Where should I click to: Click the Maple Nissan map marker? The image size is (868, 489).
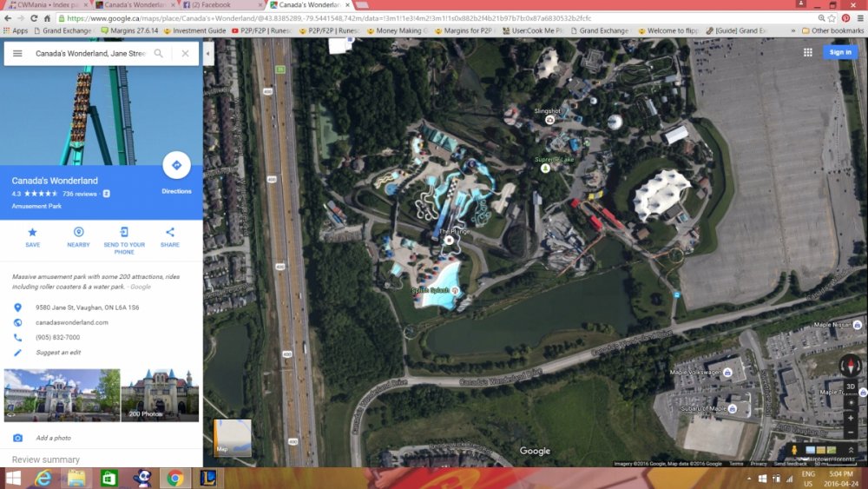(x=858, y=325)
